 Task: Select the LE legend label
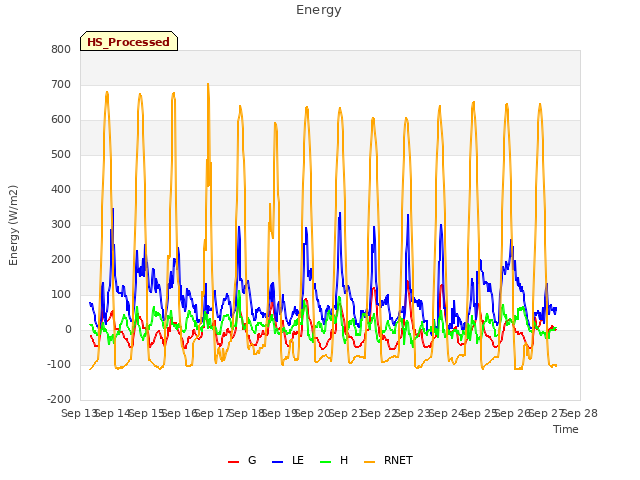pyautogui.click(x=298, y=460)
